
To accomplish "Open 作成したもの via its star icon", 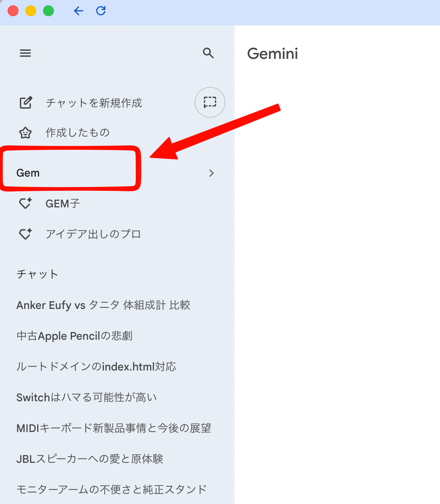I will pyautogui.click(x=25, y=133).
